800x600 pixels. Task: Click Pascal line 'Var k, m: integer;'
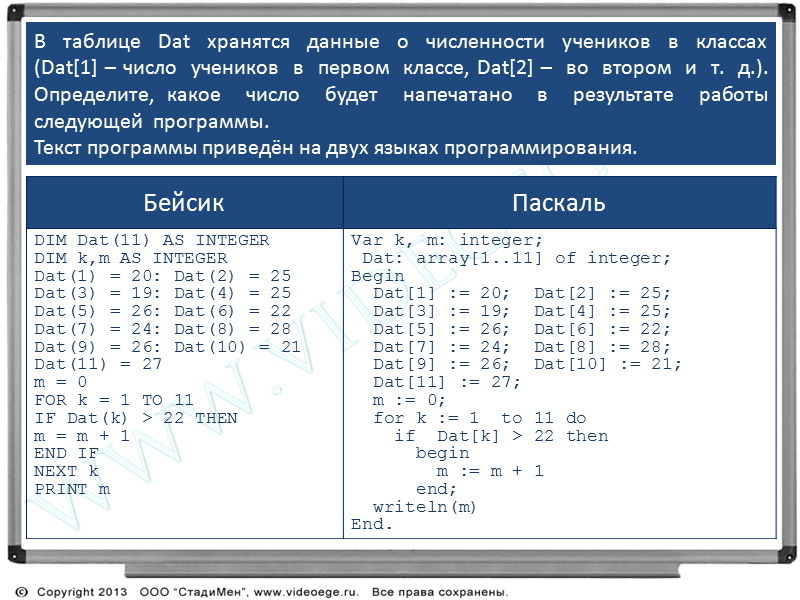click(447, 240)
